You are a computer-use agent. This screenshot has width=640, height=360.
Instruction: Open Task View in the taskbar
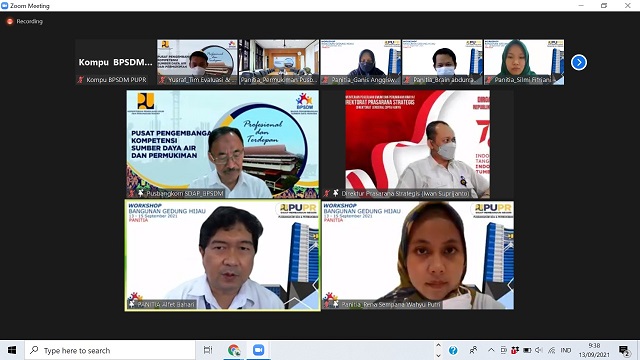[x=208, y=350]
